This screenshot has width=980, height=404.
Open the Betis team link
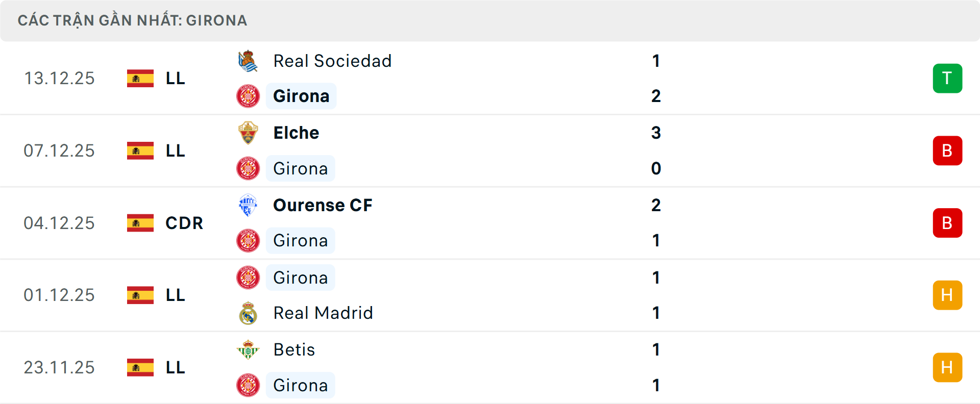click(294, 350)
